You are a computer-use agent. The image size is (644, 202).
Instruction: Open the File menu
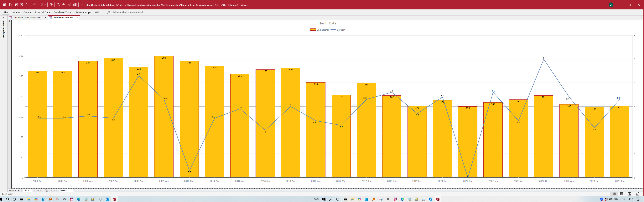[6, 12]
